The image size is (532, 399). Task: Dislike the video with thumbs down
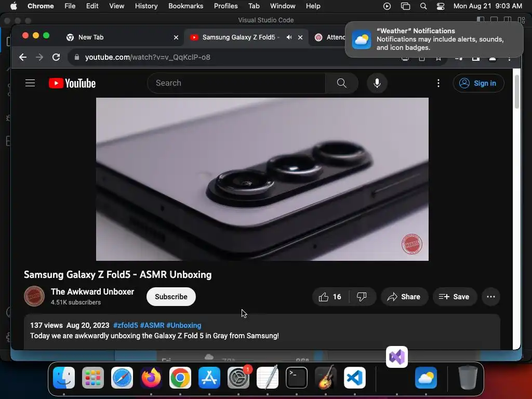(x=362, y=297)
